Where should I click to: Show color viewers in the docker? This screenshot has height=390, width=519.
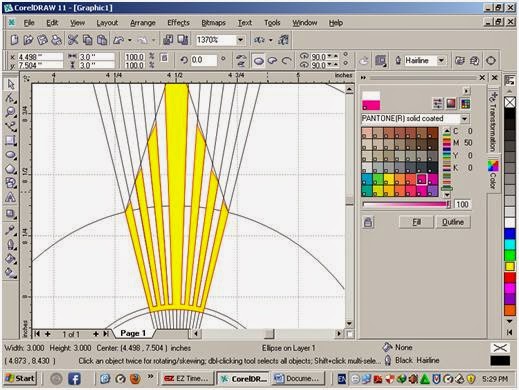click(451, 104)
